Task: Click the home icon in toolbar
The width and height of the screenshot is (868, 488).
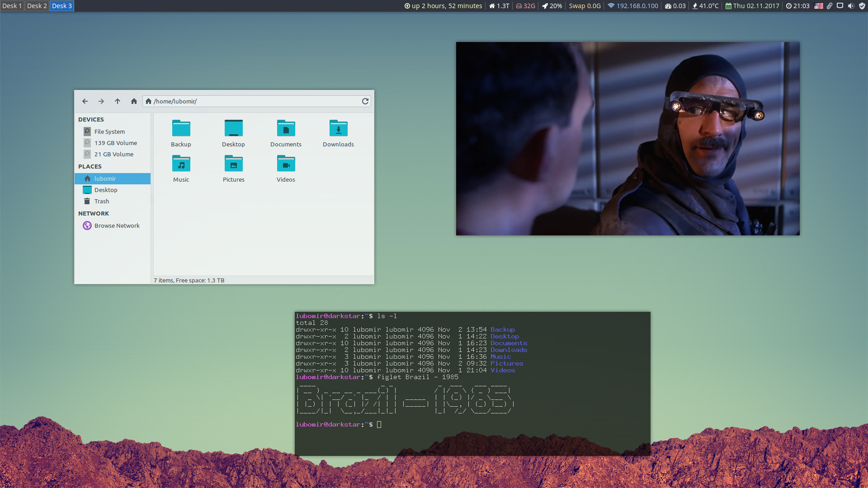Action: [x=134, y=101]
